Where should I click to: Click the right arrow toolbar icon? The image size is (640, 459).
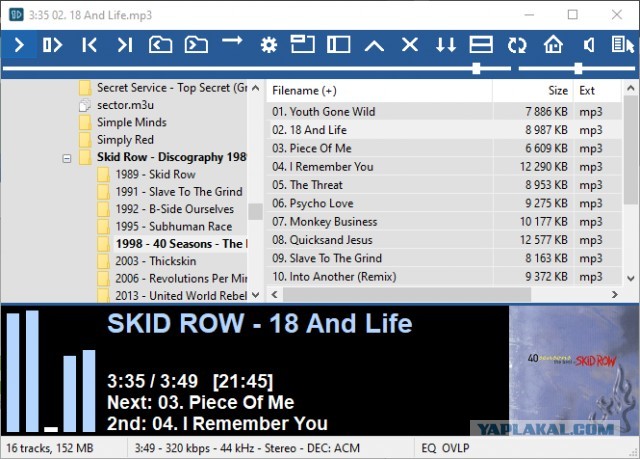coord(232,40)
